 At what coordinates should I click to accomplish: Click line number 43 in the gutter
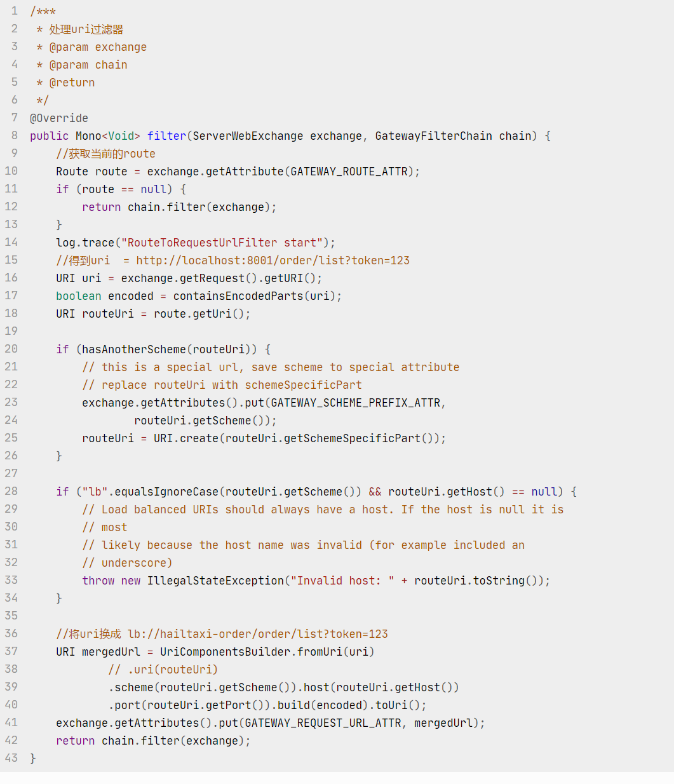click(x=11, y=758)
